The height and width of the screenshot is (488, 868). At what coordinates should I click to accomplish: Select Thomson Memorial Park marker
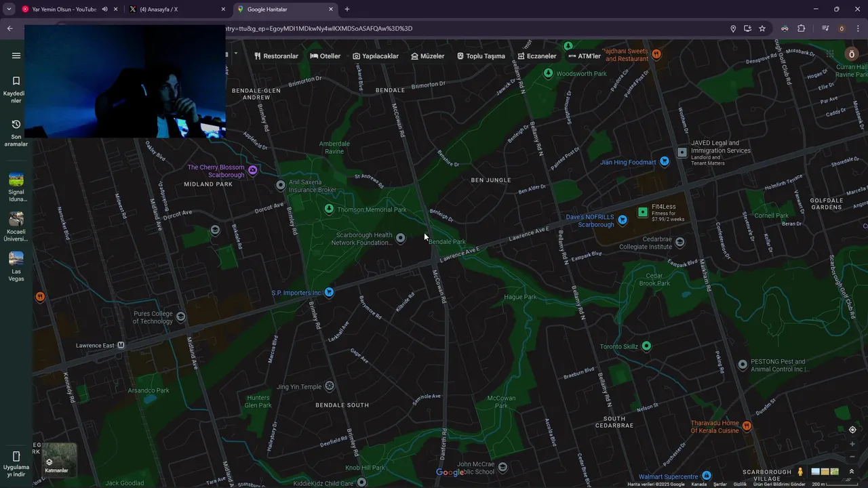click(x=329, y=209)
